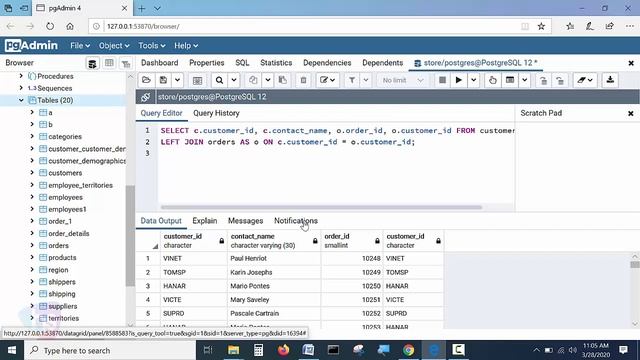640x360 pixels.
Task: Click the order_id column header
Action: [x=352, y=241]
